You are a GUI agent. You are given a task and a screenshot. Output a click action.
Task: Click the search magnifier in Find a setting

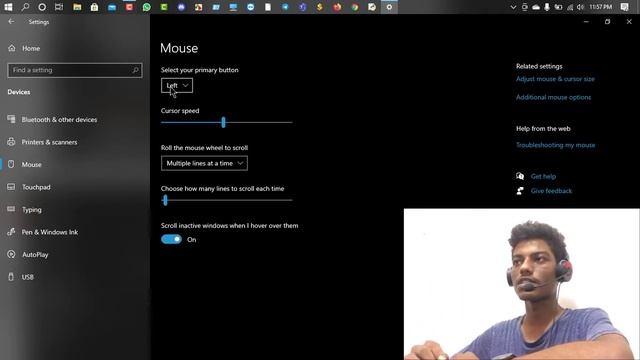click(x=135, y=70)
